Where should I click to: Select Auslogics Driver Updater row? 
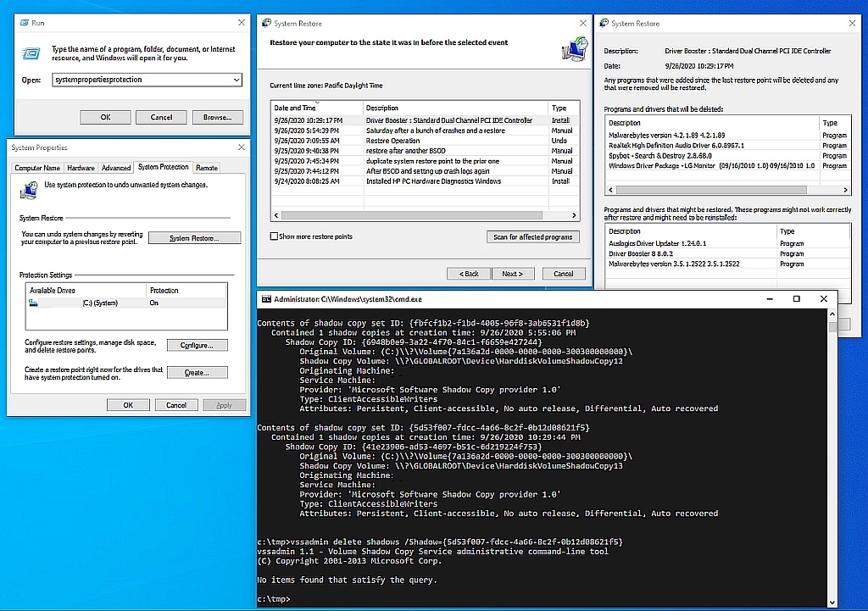click(x=728, y=243)
